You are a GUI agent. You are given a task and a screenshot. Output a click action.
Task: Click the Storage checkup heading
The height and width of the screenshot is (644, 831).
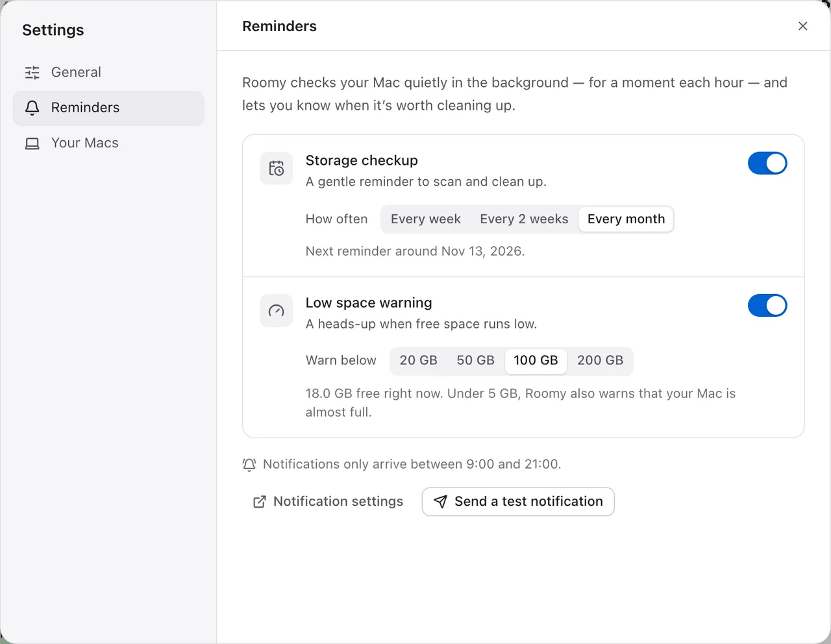tap(362, 161)
